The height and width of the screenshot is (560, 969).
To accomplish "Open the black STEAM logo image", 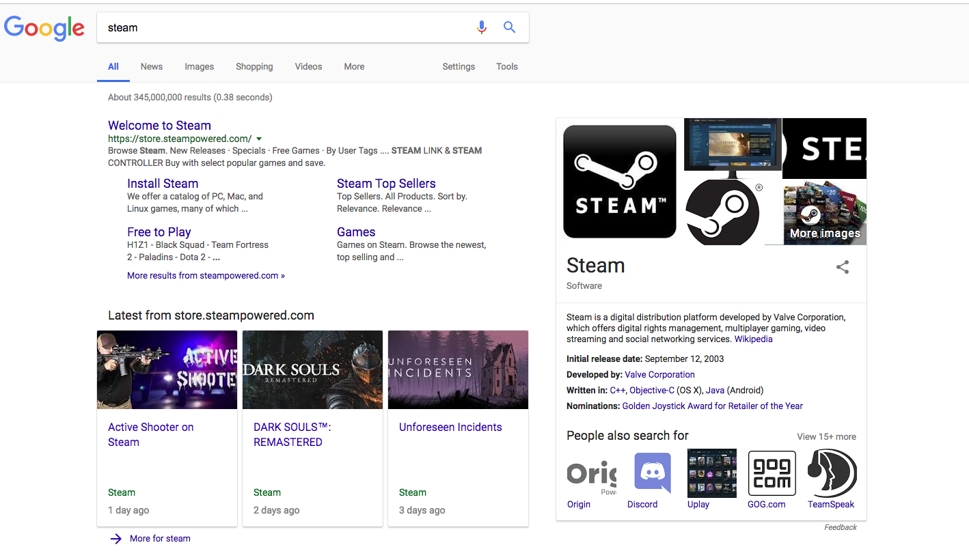I will [620, 182].
